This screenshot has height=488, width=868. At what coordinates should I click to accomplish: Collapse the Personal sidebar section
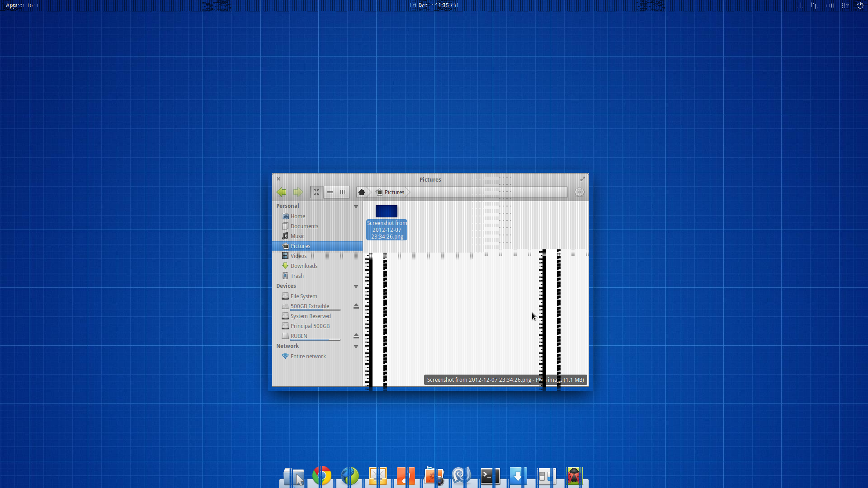click(x=356, y=206)
